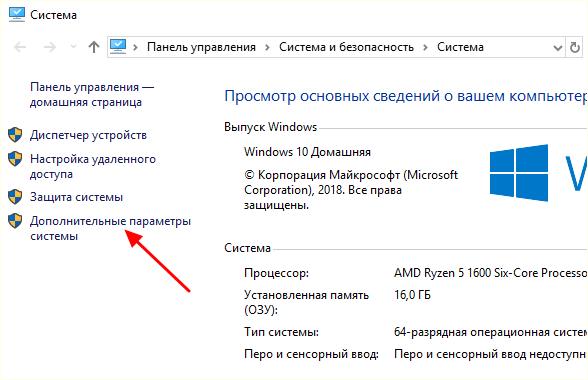Expand chevron before Панель управления breadcrumb
Viewport: 588px width, 380px height.
(135, 47)
